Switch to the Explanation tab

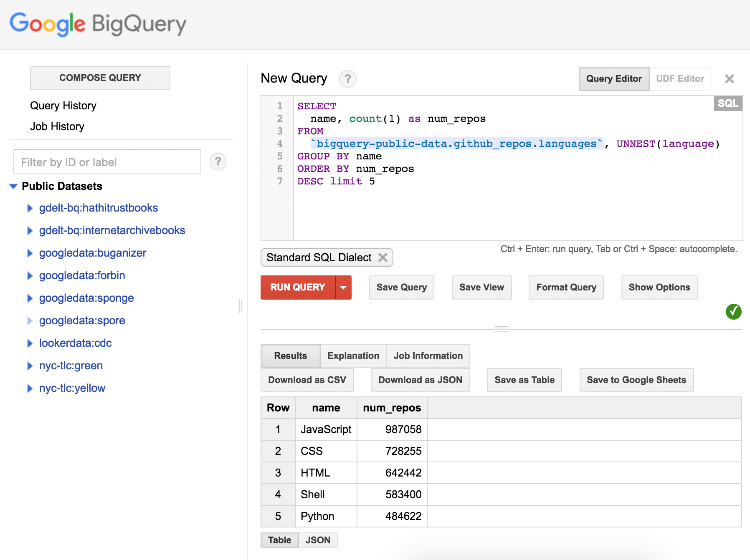pos(352,356)
